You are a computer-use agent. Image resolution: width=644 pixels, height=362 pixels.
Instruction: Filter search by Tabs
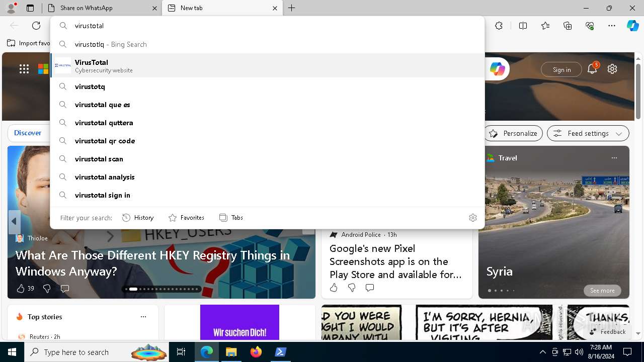231,218
